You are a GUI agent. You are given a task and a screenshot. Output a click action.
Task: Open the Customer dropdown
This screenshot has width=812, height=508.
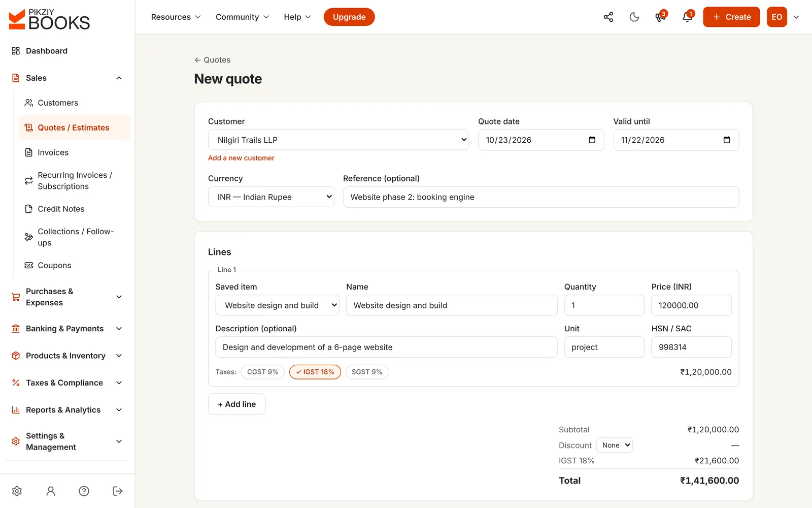click(339, 140)
